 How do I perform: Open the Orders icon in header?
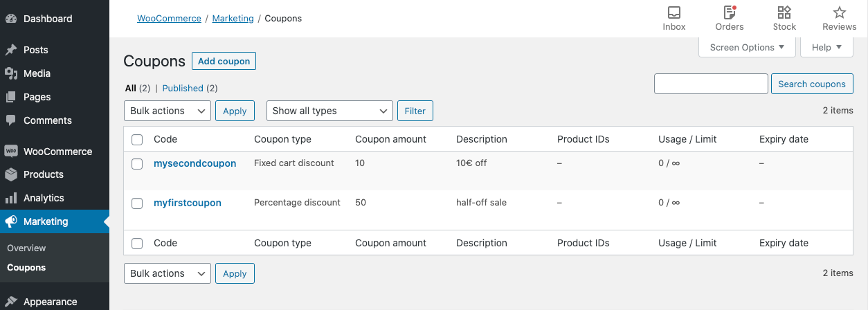729,12
